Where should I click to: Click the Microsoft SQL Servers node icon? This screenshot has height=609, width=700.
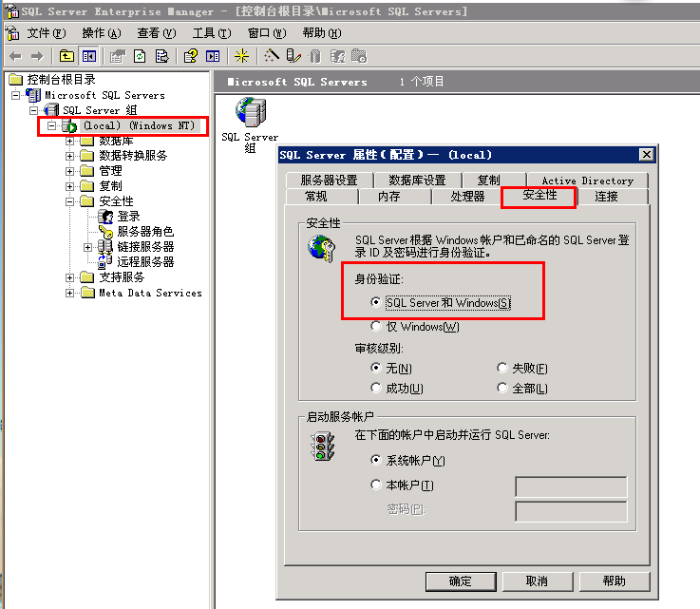pos(33,95)
